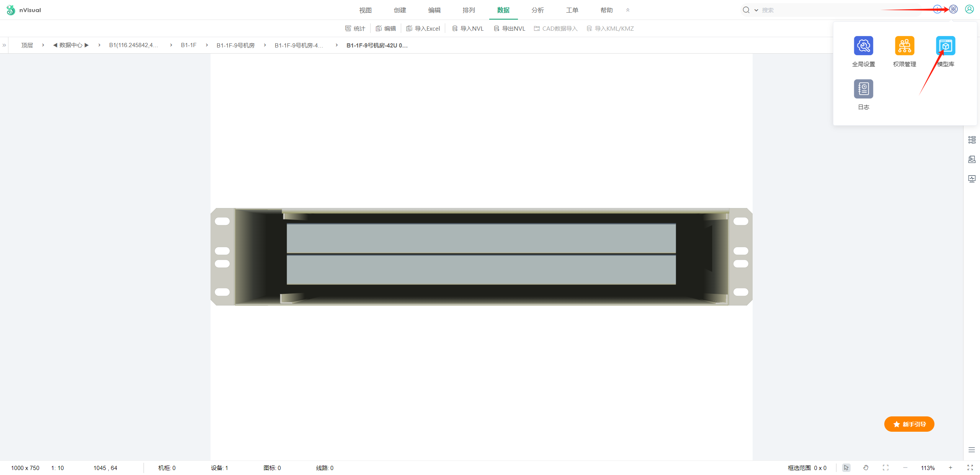Open 全局设置 global settings
This screenshot has height=475, width=980.
click(863, 46)
